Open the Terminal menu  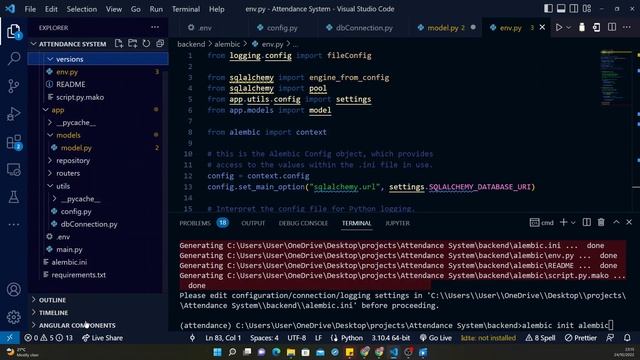(186, 9)
